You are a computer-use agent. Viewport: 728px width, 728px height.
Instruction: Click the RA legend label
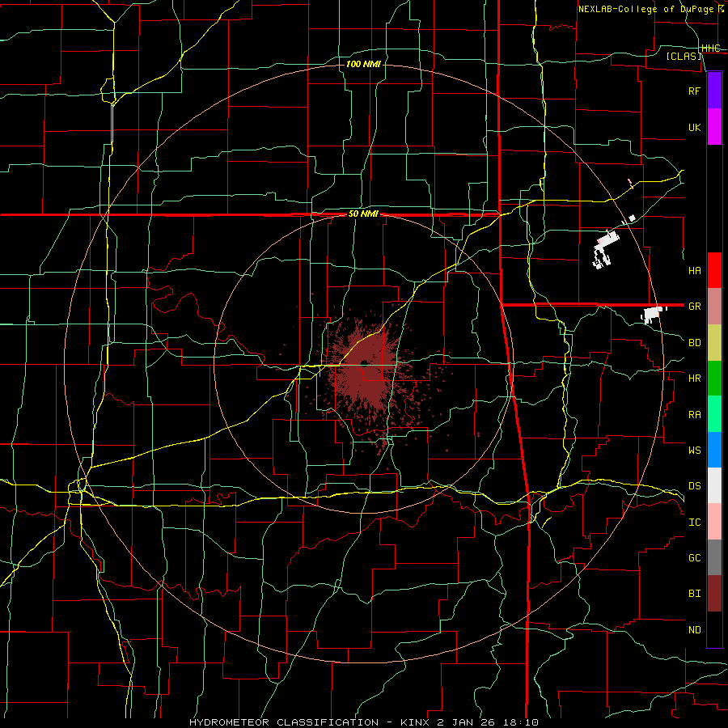695,415
